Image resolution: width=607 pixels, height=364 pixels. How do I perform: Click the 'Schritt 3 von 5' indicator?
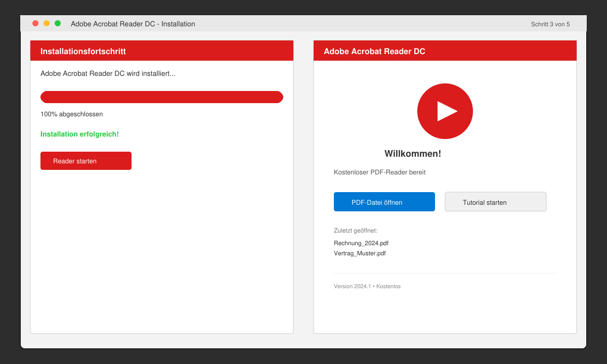tap(550, 24)
